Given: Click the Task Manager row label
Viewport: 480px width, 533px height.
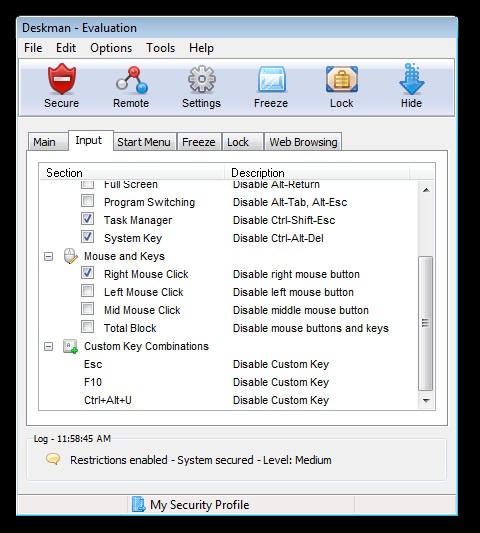Looking at the screenshot, I should (138, 220).
